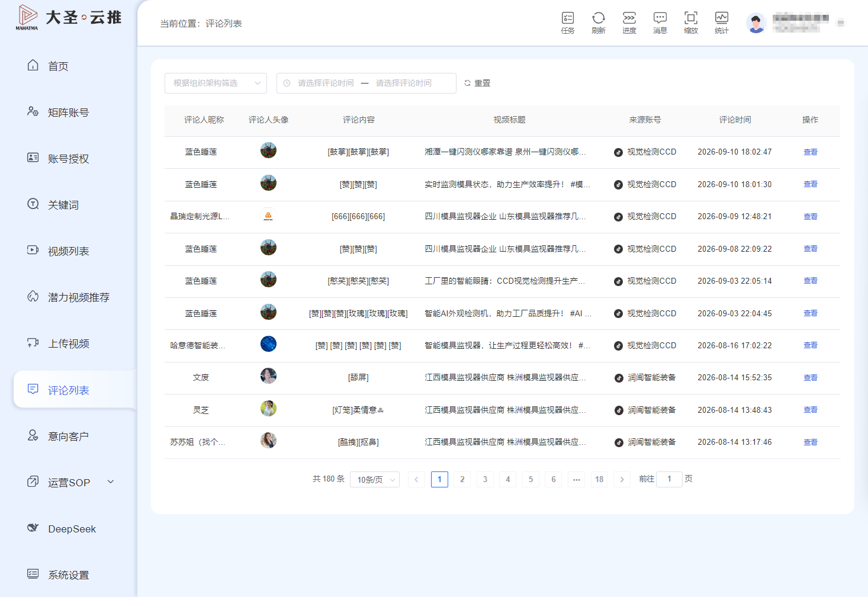View the [666][666][666] comment row

tap(810, 217)
